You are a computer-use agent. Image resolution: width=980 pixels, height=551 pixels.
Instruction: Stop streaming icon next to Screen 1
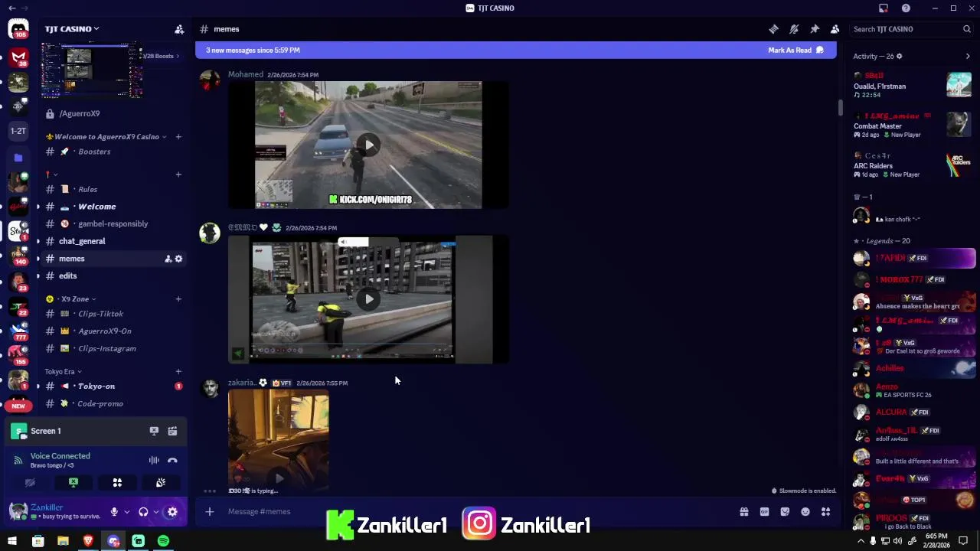coord(154,431)
